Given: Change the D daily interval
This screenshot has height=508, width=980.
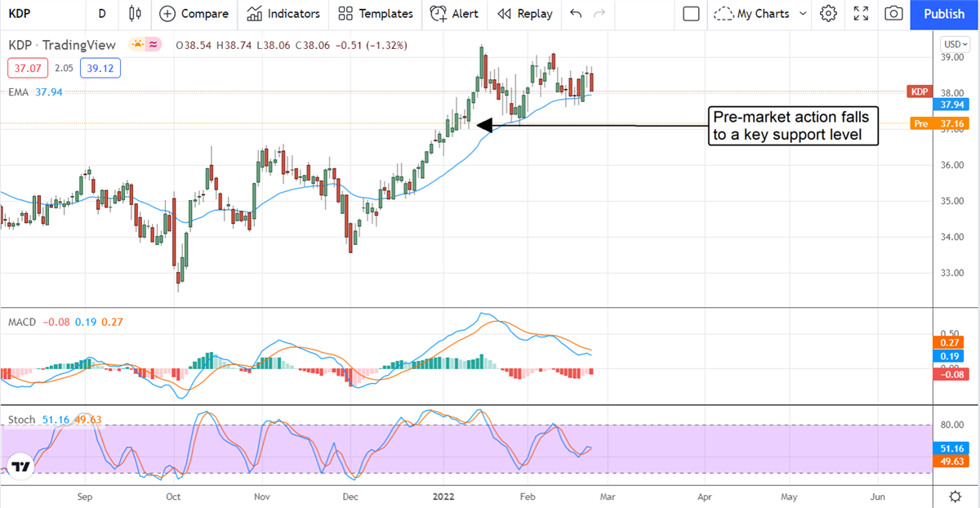Looking at the screenshot, I should [x=101, y=14].
